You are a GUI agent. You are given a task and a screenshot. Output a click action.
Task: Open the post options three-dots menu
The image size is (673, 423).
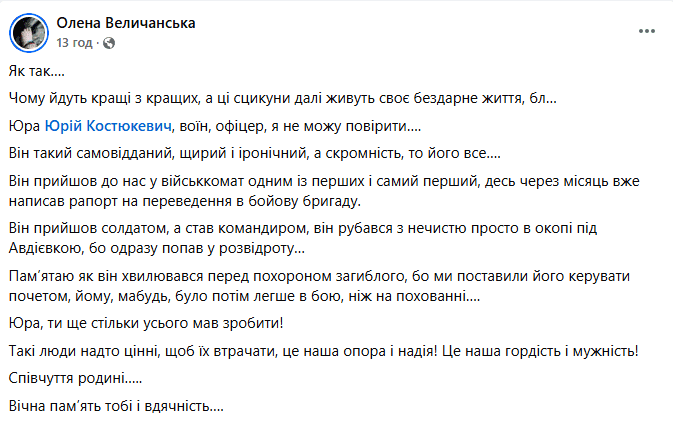click(x=646, y=31)
